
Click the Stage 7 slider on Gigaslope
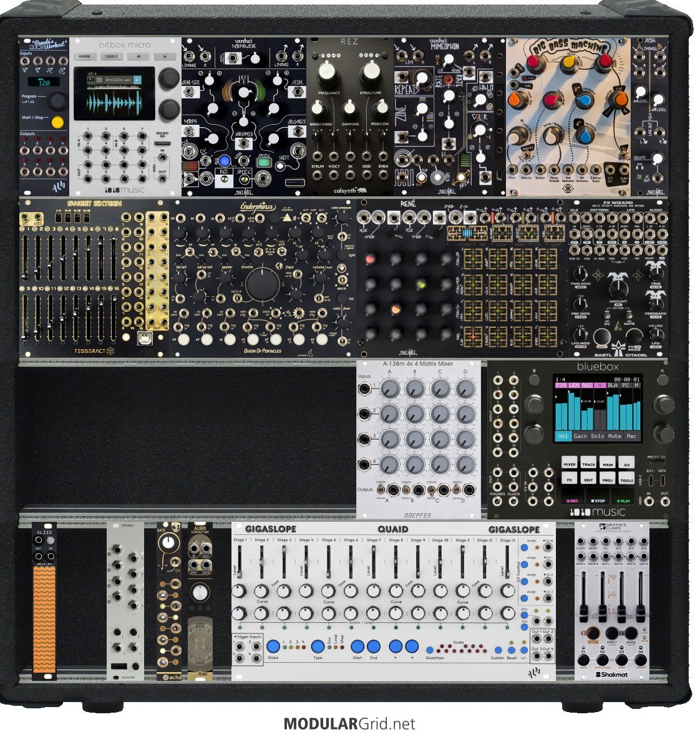(x=373, y=562)
